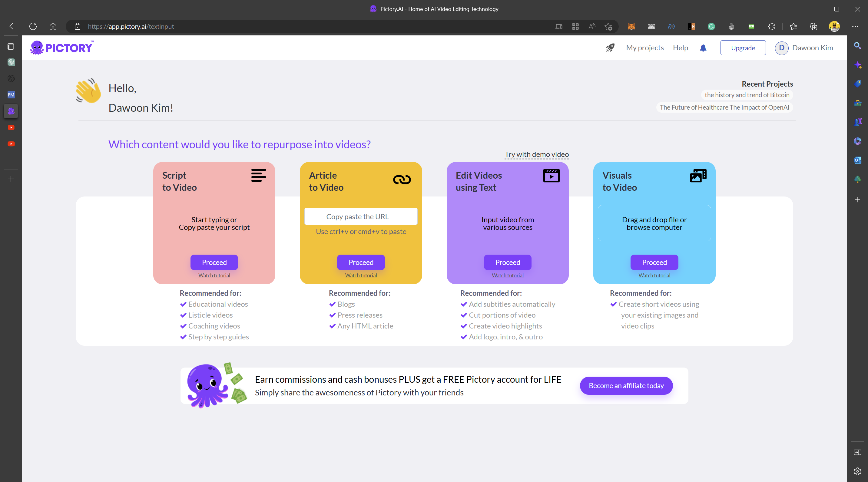
Task: Open the browser Extensions puzzle icon
Action: [771, 26]
